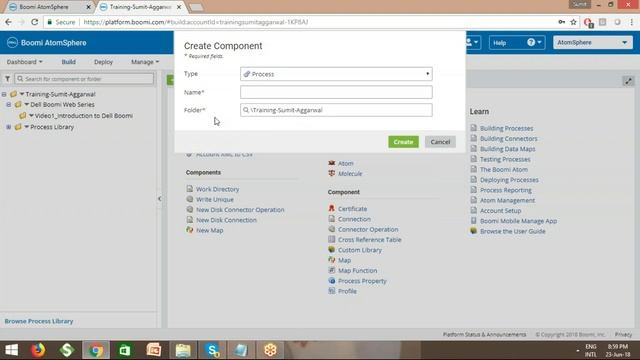Click the Map Function icon
This screenshot has height=360, width=640.
[331, 270]
